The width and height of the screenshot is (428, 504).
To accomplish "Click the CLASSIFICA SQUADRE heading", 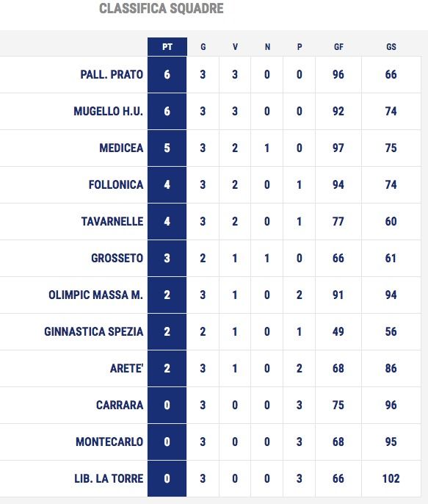I will (x=162, y=8).
